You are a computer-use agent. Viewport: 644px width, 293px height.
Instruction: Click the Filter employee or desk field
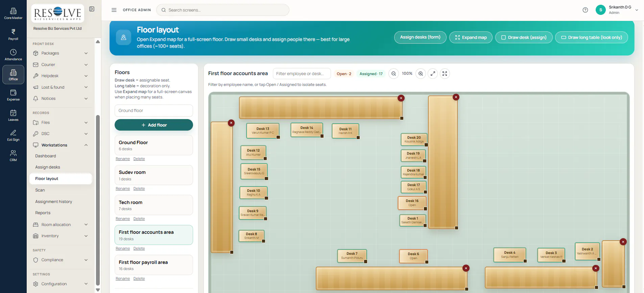point(302,73)
